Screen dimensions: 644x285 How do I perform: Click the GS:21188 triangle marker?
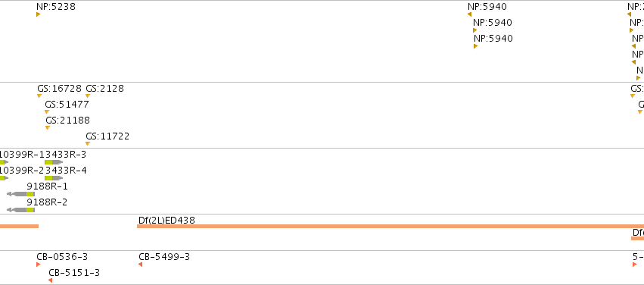(x=48, y=128)
